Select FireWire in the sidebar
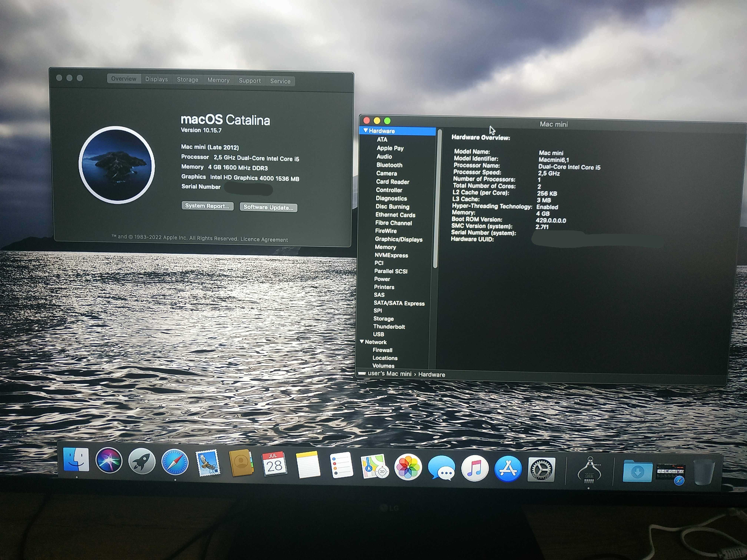The height and width of the screenshot is (560, 747). 386,231
